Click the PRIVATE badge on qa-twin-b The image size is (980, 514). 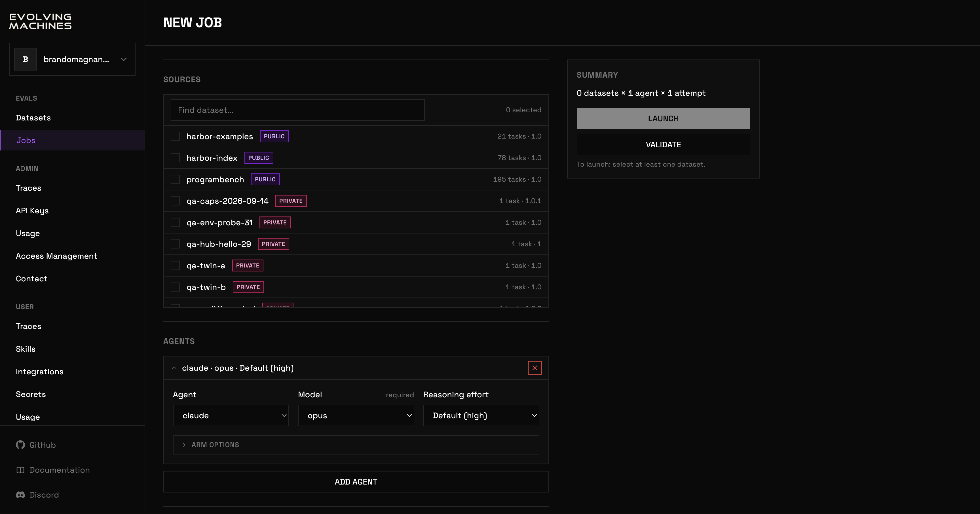click(x=248, y=287)
